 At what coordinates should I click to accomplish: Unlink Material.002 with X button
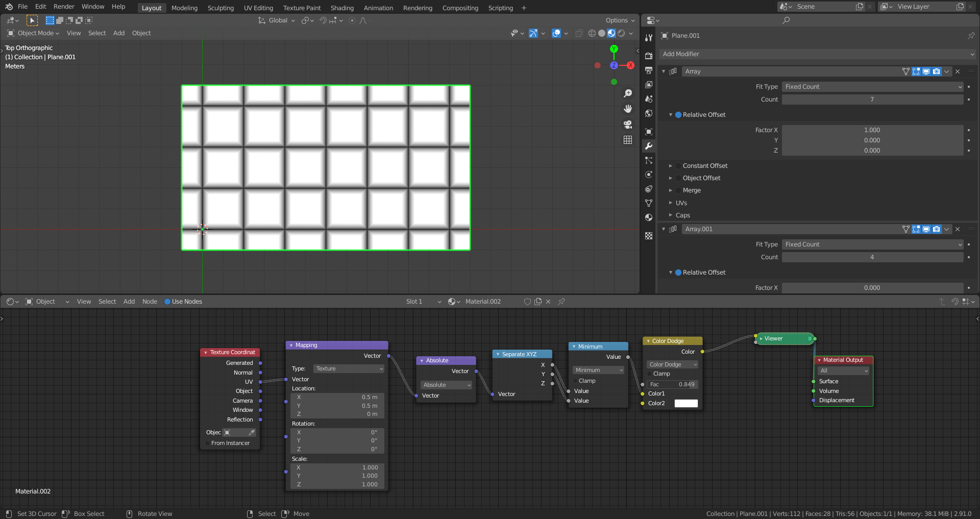[548, 302]
